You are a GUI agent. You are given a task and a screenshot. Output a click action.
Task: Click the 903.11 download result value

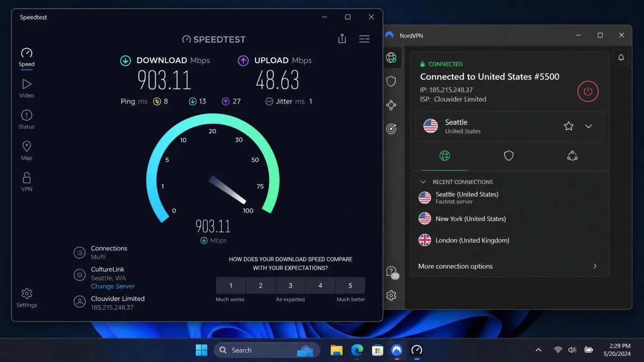point(164,80)
